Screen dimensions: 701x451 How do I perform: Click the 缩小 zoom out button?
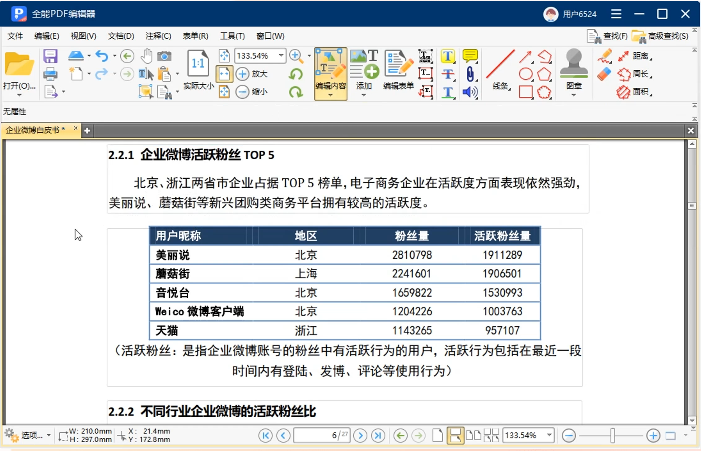click(x=251, y=92)
